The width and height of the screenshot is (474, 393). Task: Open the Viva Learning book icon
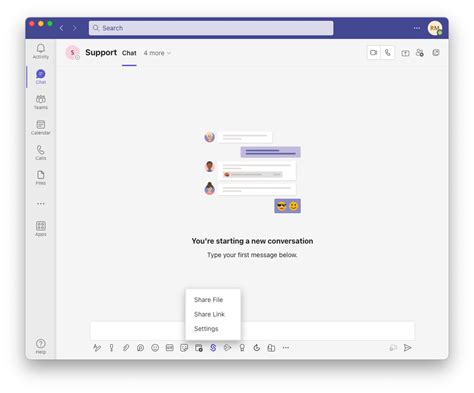[271, 348]
